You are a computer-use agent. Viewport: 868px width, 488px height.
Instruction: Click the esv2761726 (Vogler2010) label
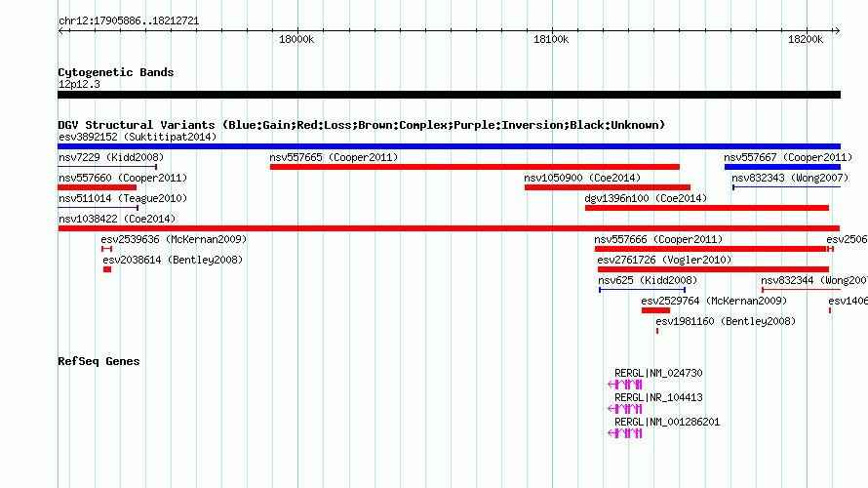664,260
